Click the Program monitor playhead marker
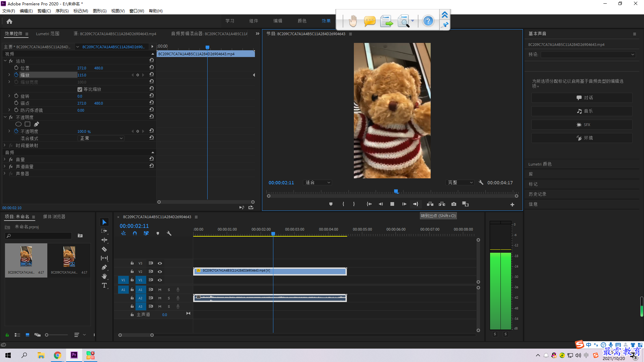The height and width of the screenshot is (362, 644). pos(396,191)
